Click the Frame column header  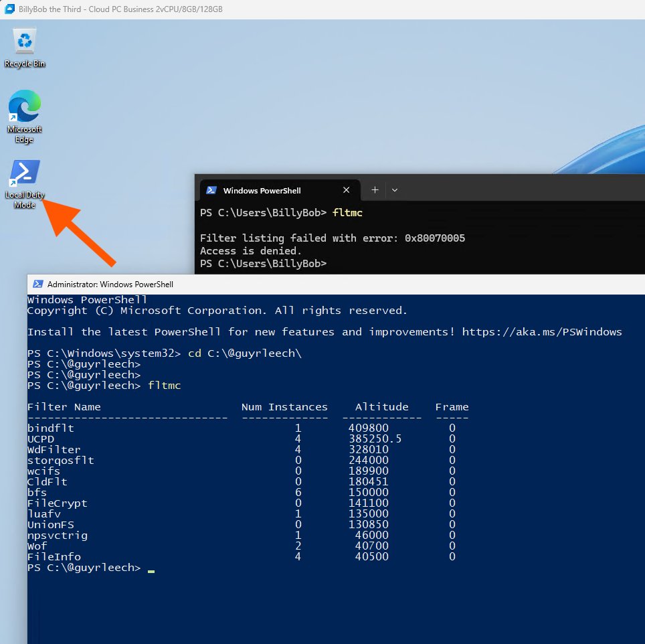[x=452, y=406]
